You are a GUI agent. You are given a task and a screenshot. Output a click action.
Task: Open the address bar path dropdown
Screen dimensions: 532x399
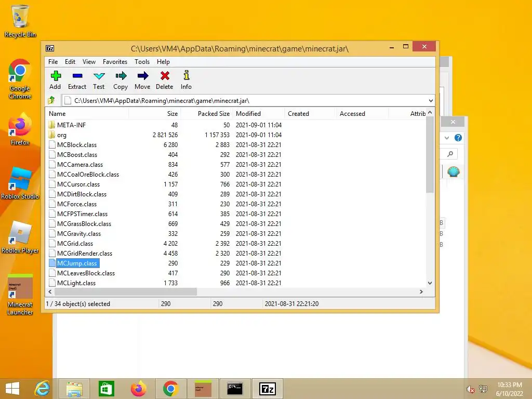[x=431, y=100]
